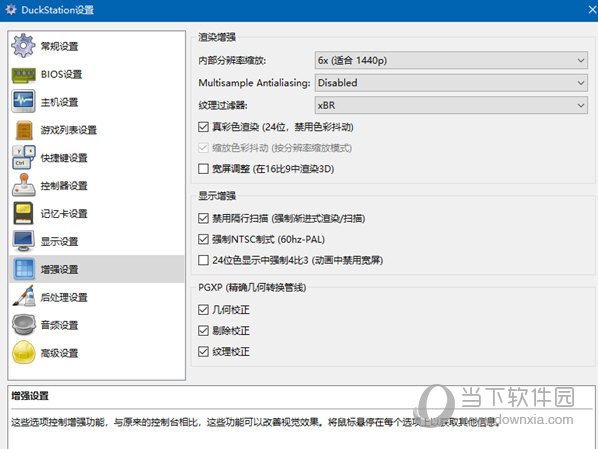This screenshot has width=598, height=449.
Task: Click the 后处理设置 paintbrush icon
Action: click(x=24, y=296)
